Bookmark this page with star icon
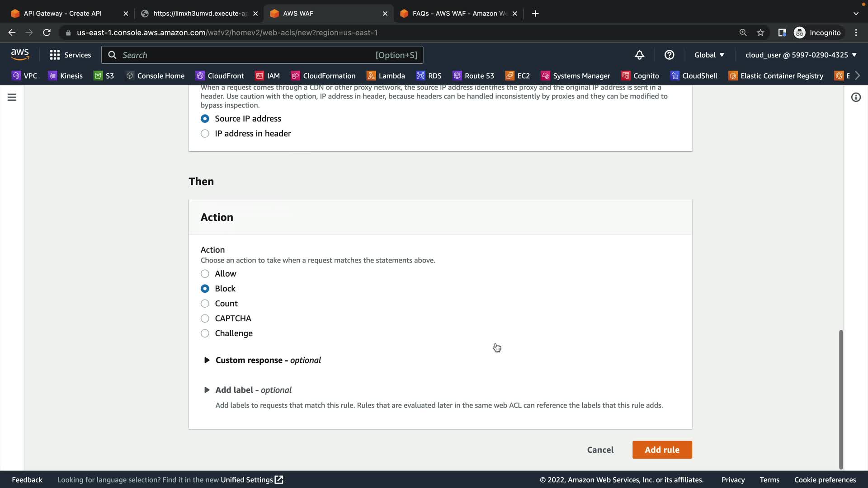This screenshot has width=868, height=488. coord(760,33)
